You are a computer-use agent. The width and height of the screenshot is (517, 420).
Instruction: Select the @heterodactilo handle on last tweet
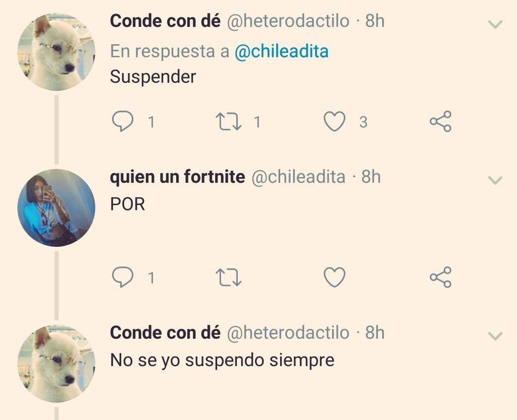click(x=288, y=332)
